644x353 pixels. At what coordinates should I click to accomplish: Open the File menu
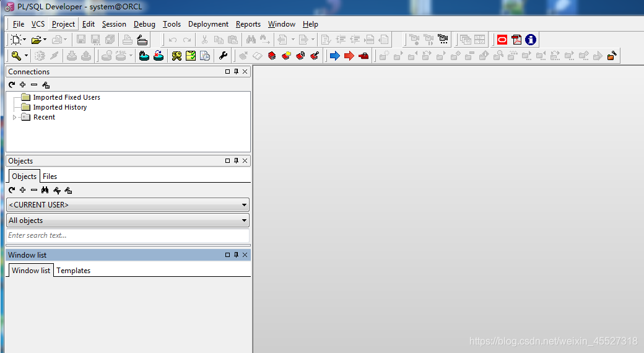coord(19,24)
